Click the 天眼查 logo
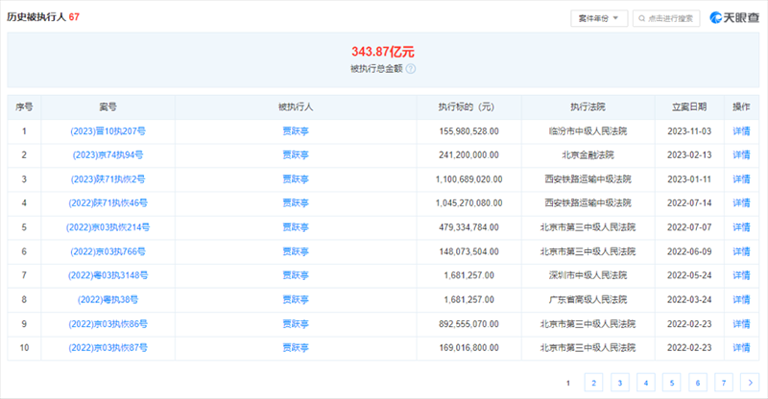 click(x=734, y=18)
